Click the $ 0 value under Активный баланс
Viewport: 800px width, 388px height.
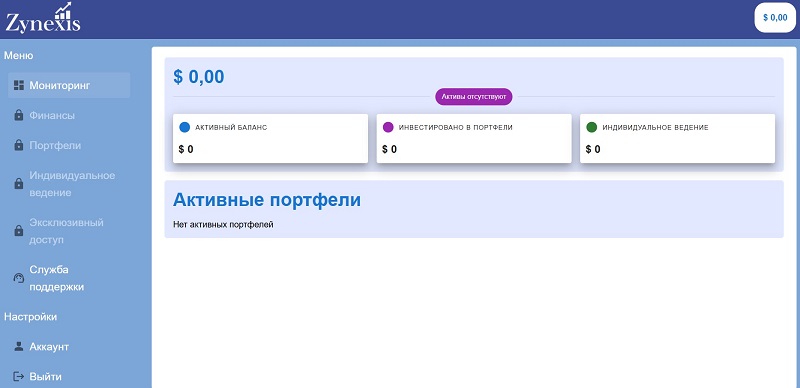(x=186, y=150)
